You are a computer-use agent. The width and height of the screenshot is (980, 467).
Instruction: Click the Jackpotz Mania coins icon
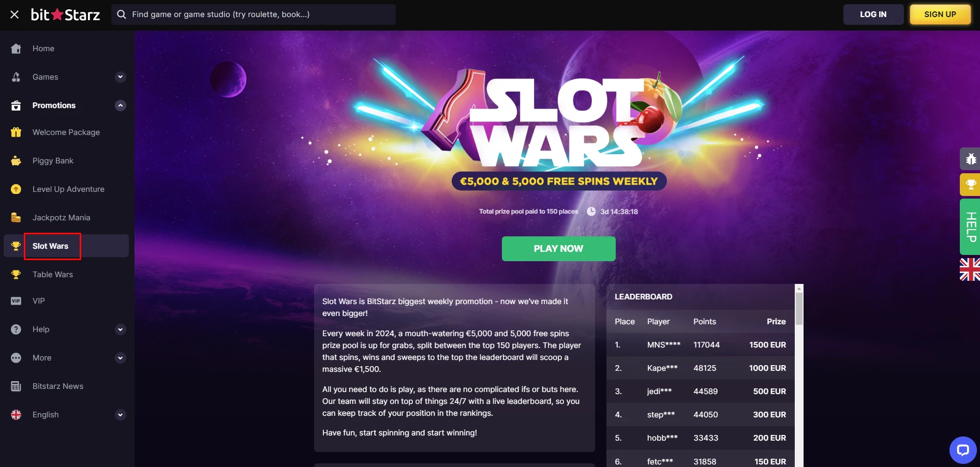tap(16, 218)
